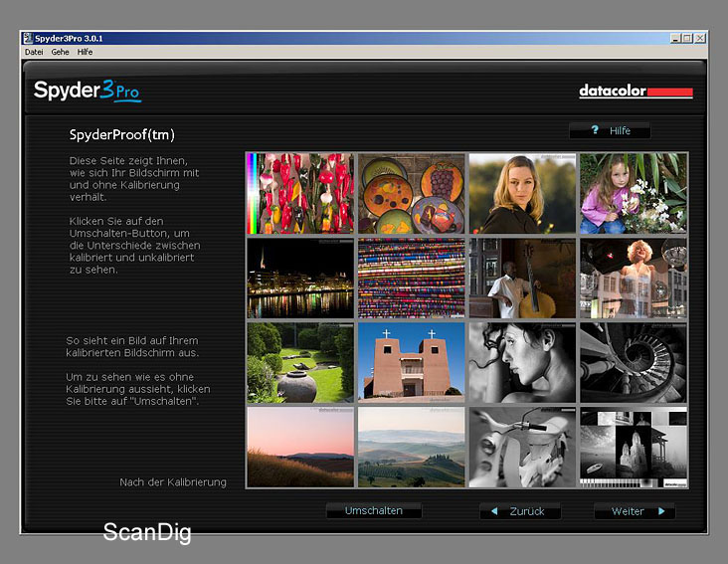728x564 pixels.
Task: Select the misty rolling hills thumbnail
Action: tap(412, 447)
